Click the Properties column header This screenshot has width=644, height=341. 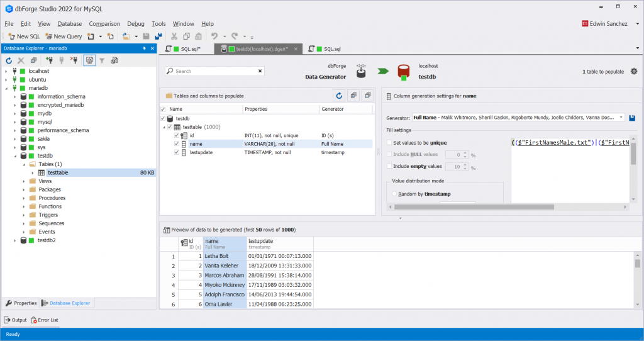pyautogui.click(x=281, y=109)
